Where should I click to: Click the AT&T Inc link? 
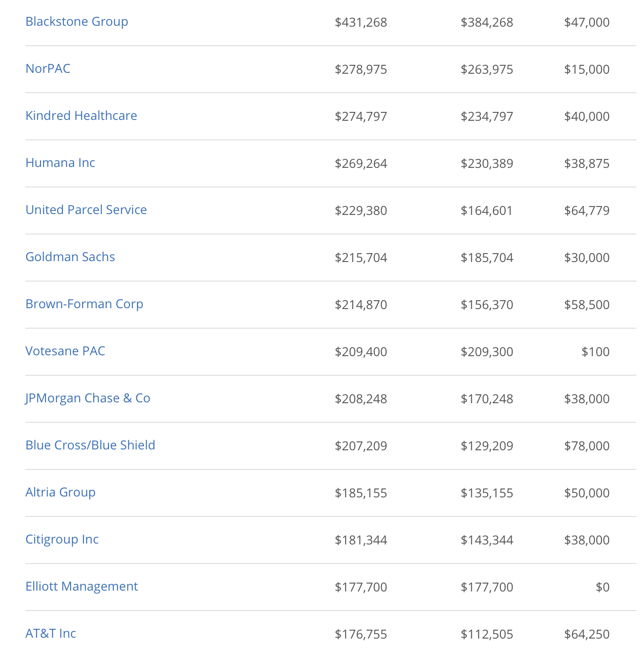click(x=51, y=633)
